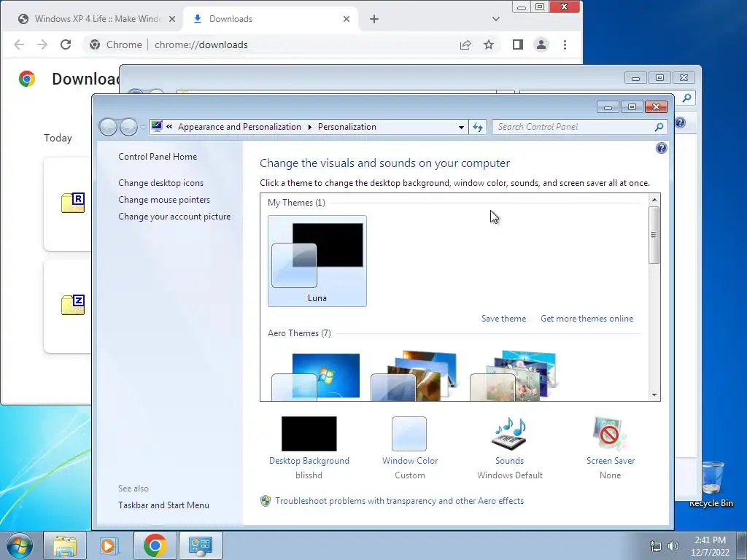Image resolution: width=747 pixels, height=560 pixels.
Task: Click the RAR file icon in Downloads
Action: point(73,203)
